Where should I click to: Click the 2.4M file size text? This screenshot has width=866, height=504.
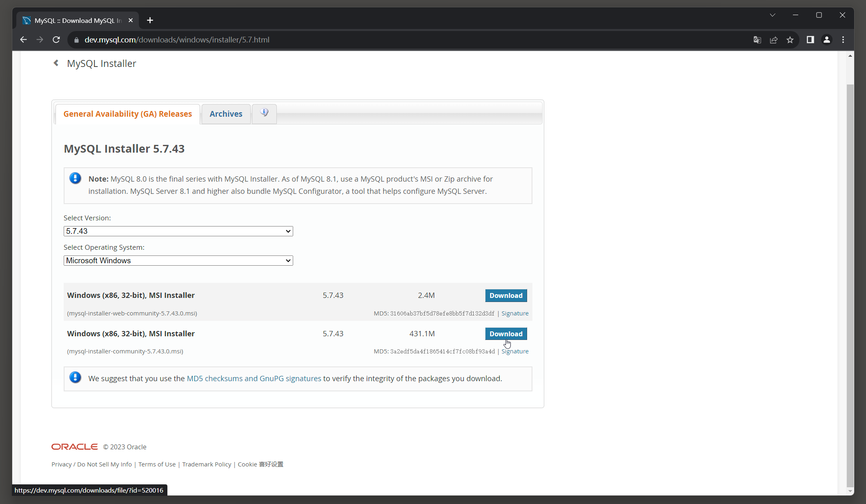(426, 295)
